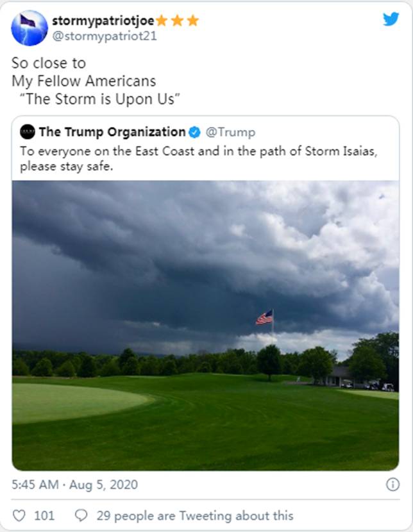
Task: View 29 people Tweeting about this
Action: pyautogui.click(x=195, y=515)
